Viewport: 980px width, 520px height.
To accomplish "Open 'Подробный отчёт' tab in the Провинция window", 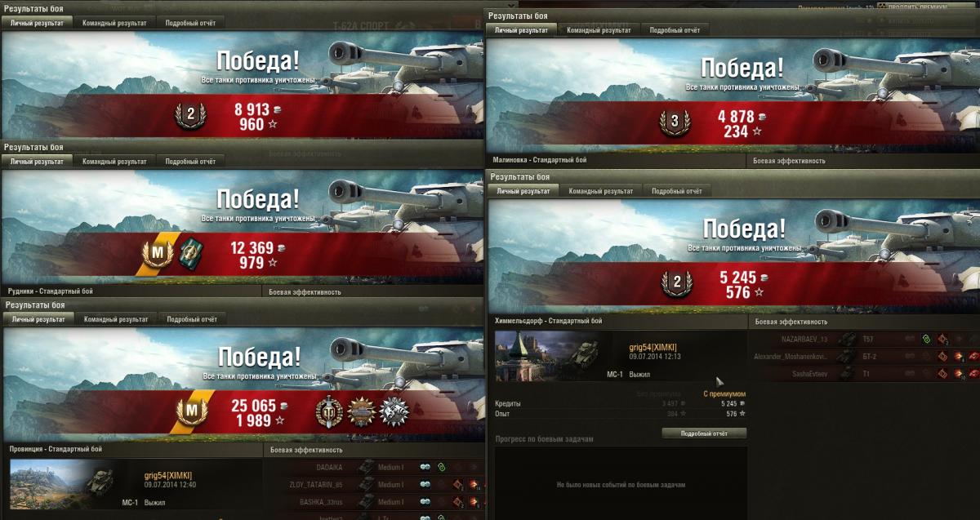I will [x=191, y=319].
